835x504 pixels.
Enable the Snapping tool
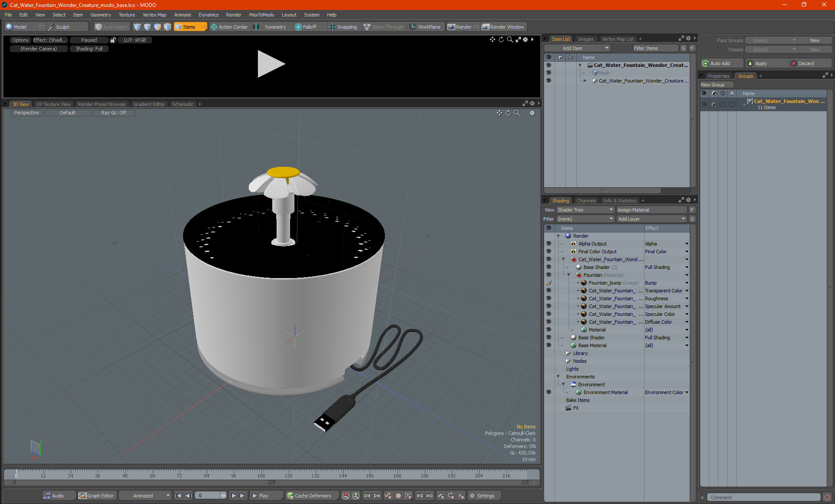point(343,27)
